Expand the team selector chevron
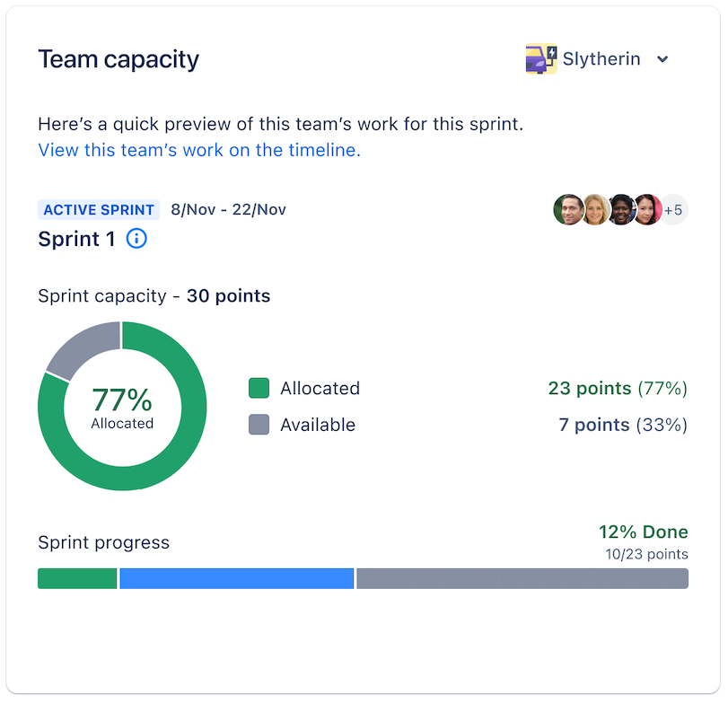This screenshot has width=728, height=703. (662, 59)
